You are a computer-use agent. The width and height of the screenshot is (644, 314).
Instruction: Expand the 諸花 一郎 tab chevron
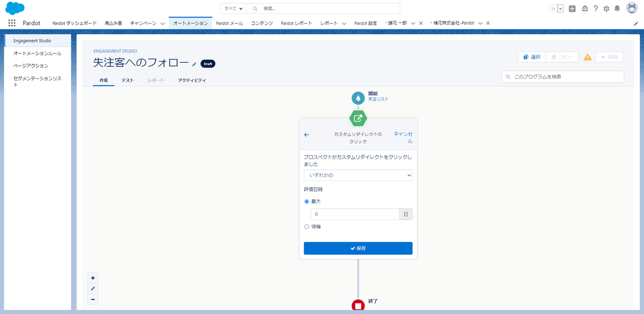(x=413, y=24)
